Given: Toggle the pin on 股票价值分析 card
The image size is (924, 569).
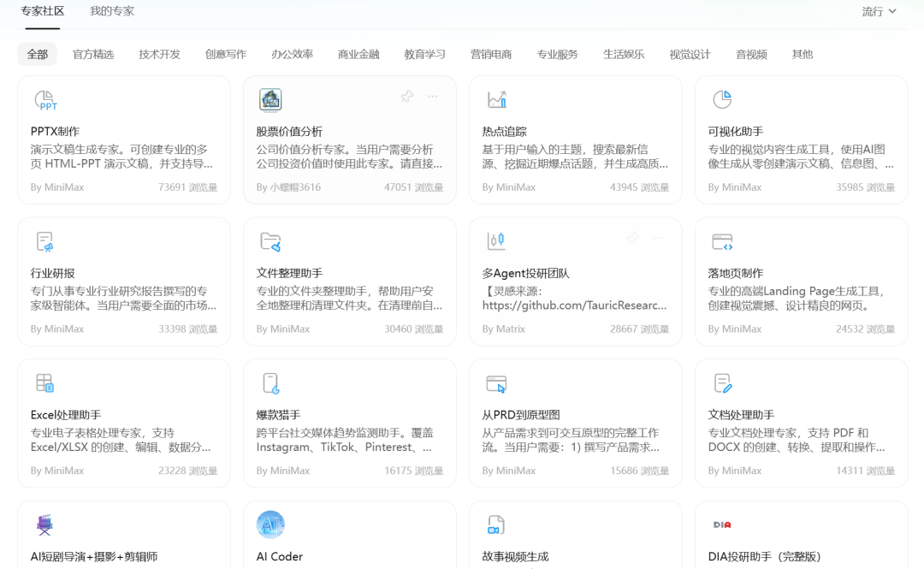Looking at the screenshot, I should coord(407,97).
